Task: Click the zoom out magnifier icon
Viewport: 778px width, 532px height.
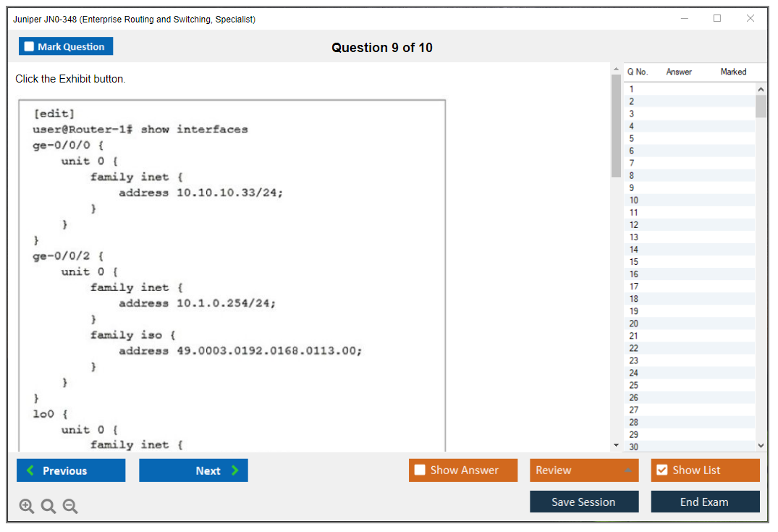Action: pos(70,507)
